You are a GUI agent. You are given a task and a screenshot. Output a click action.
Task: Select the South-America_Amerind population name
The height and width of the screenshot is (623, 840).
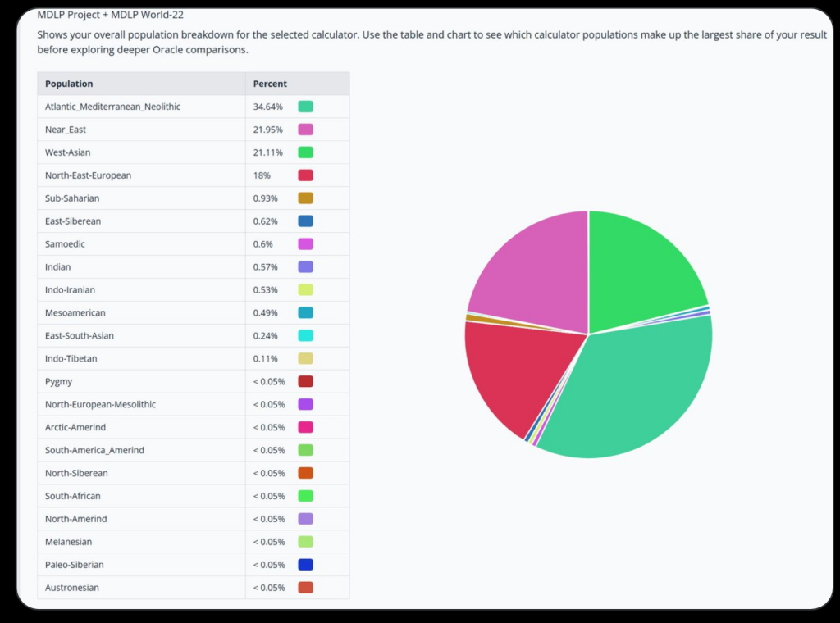94,450
